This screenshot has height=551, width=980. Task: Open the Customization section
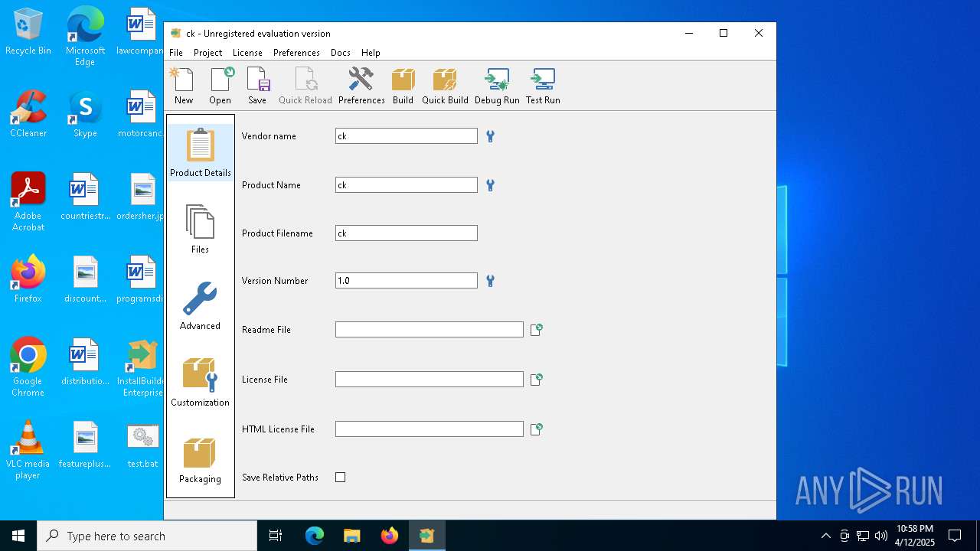(200, 382)
